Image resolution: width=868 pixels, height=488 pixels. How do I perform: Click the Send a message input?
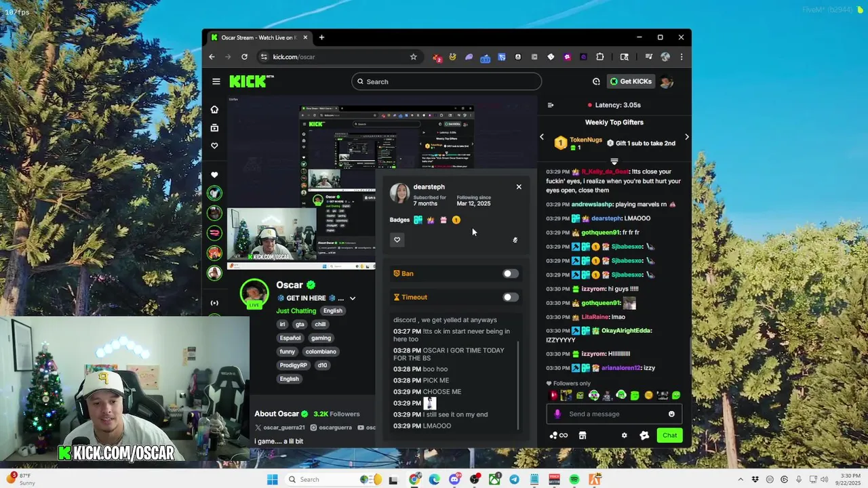tap(614, 414)
